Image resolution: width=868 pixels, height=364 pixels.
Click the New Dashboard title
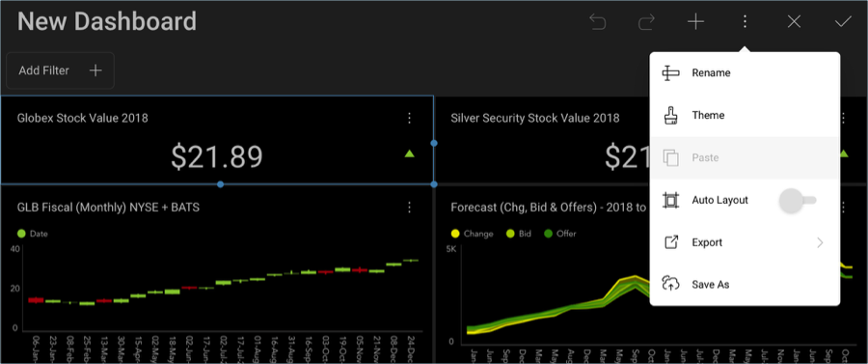(107, 21)
